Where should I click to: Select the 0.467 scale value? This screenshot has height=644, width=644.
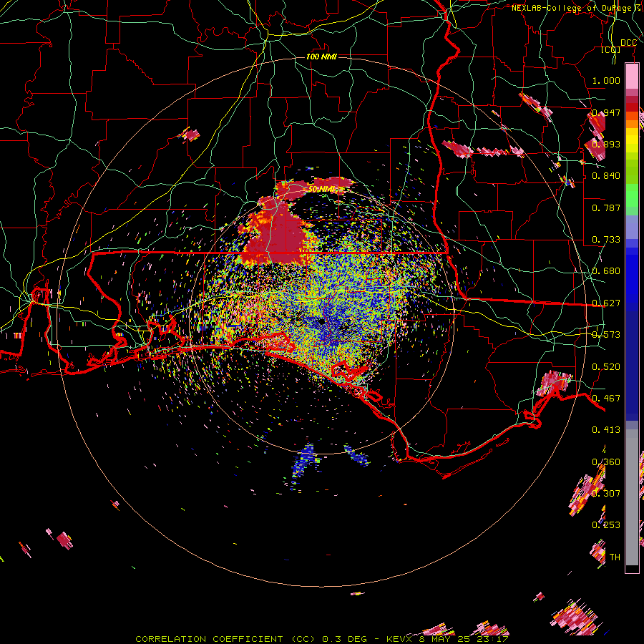tap(606, 398)
